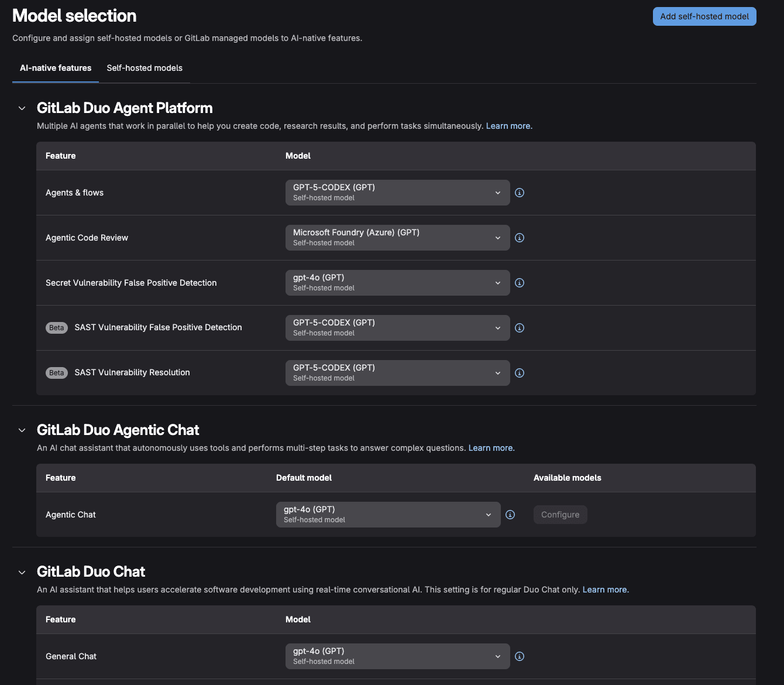
Task: Click Model column header in Agent Platform table
Action: pyautogui.click(x=298, y=156)
